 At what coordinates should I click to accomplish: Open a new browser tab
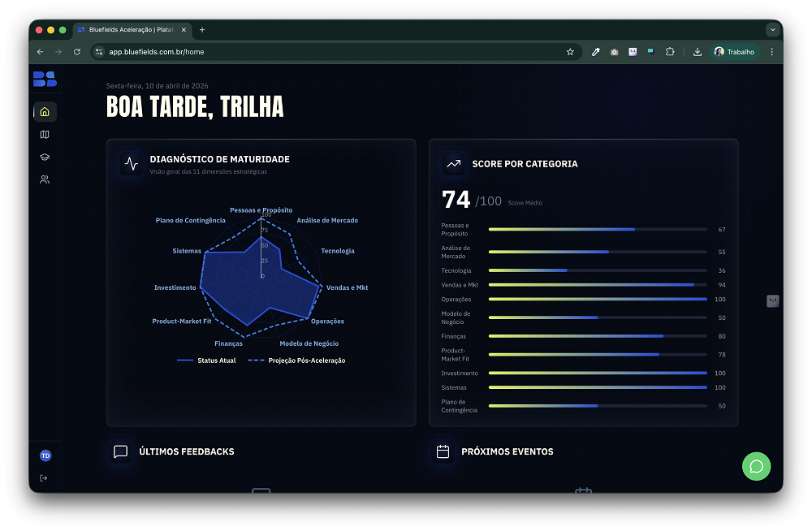click(x=202, y=30)
